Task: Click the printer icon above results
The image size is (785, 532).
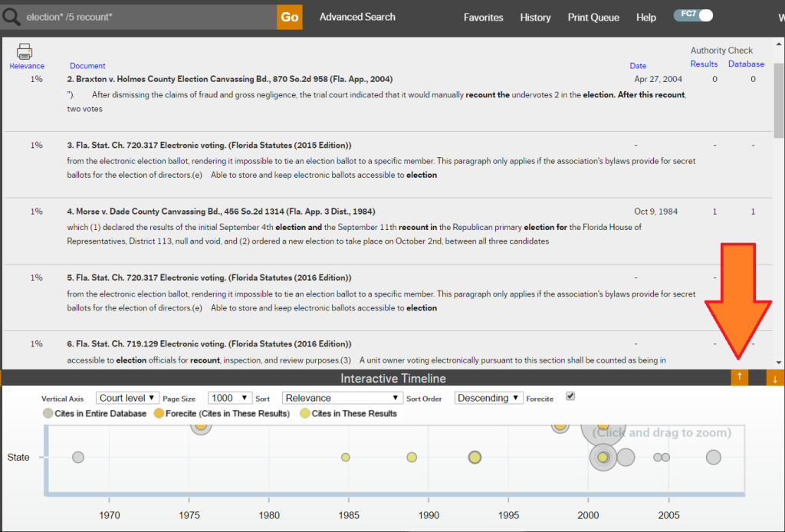Action: [x=25, y=51]
